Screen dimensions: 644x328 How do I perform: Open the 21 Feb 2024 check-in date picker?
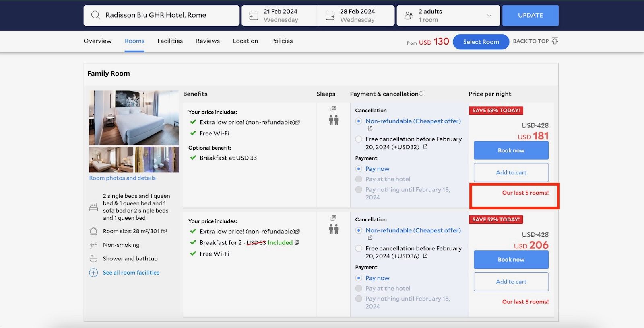(280, 16)
